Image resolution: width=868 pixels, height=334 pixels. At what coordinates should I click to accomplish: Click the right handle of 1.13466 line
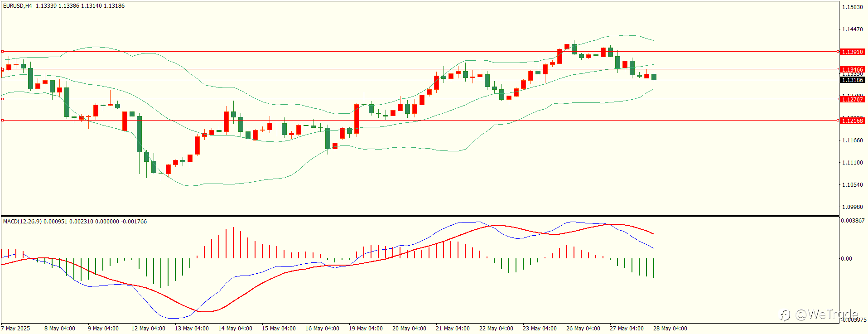838,69
